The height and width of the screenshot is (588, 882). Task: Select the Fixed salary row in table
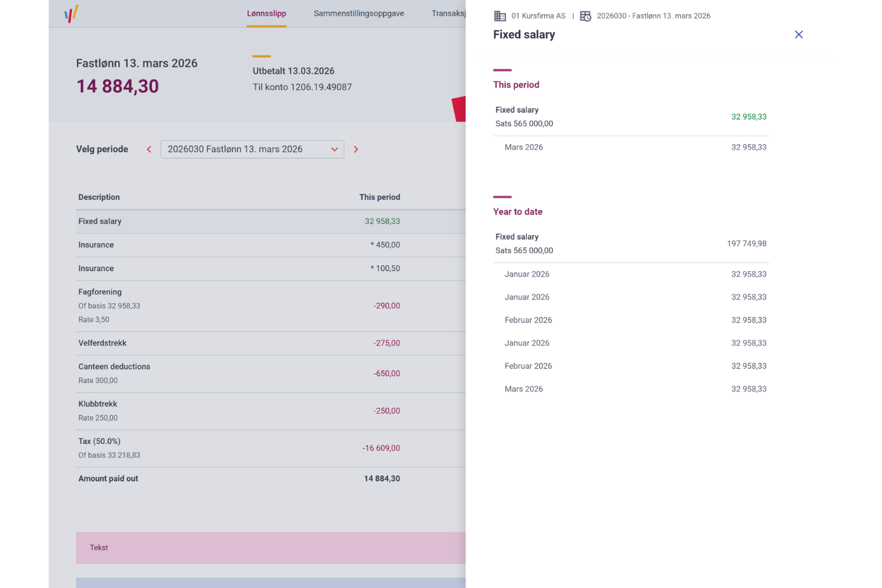(x=271, y=221)
